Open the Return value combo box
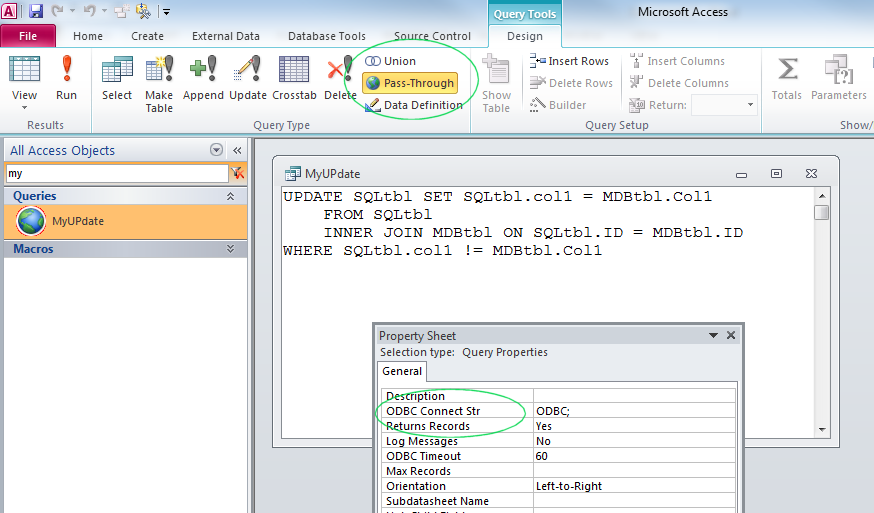 [x=724, y=105]
